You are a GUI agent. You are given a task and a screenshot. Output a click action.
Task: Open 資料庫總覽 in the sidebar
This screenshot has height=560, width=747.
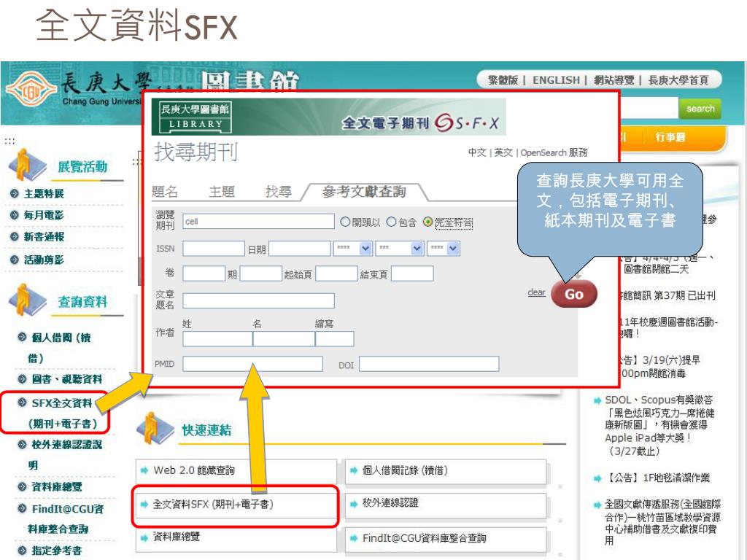point(57,486)
